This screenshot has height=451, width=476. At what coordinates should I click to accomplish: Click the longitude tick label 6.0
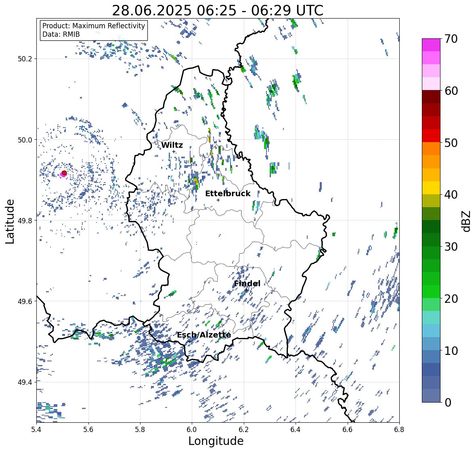click(x=192, y=430)
